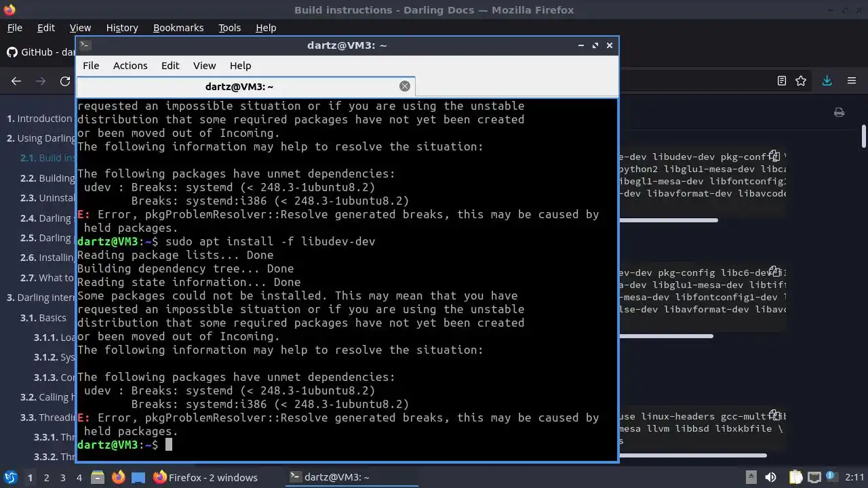Open the terminal Edit menu
Screen dimensions: 868x488
[170, 66]
